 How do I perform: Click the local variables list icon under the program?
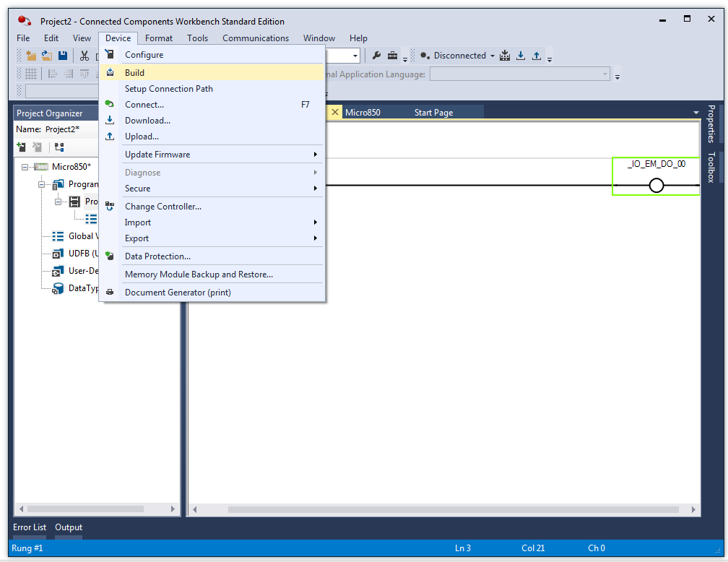pos(91,219)
